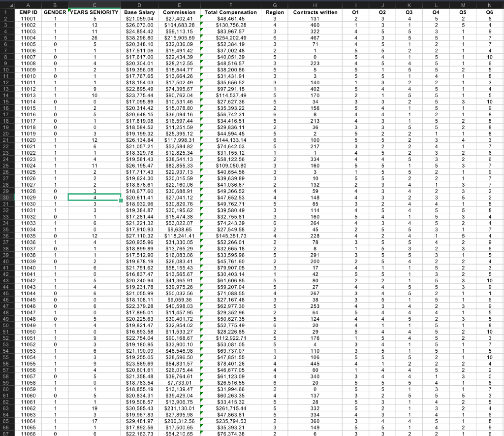The image size is (504, 436).
Task: Select commission cell $118,241.41
Action: [179, 236]
